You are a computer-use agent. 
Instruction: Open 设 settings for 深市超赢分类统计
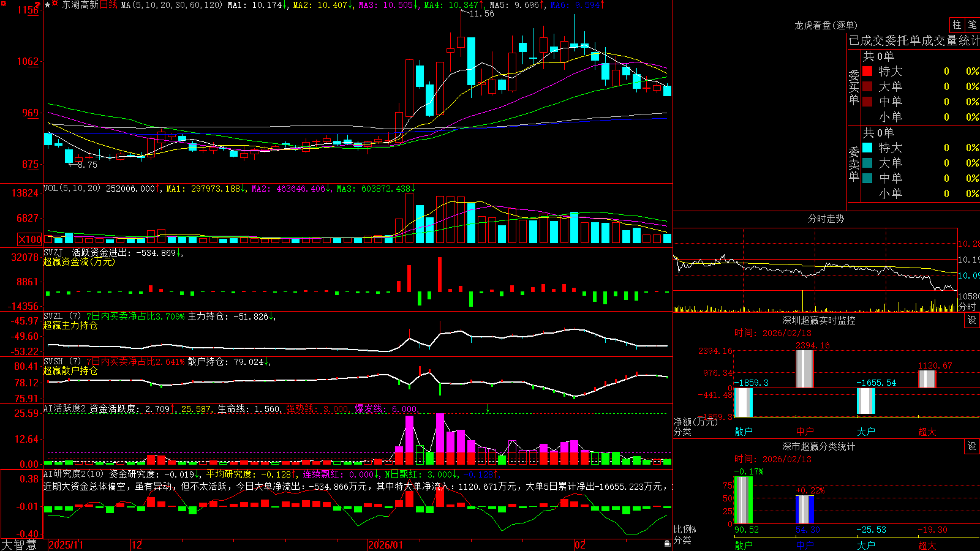972,446
